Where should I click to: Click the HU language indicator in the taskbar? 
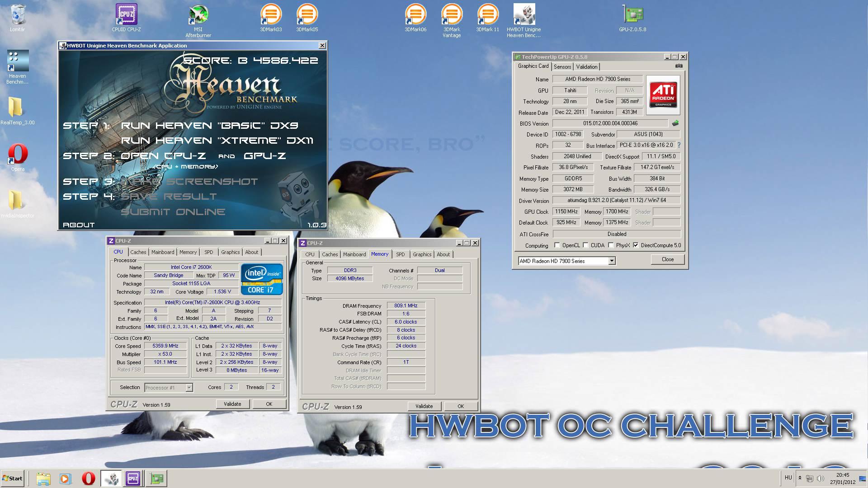(788, 478)
